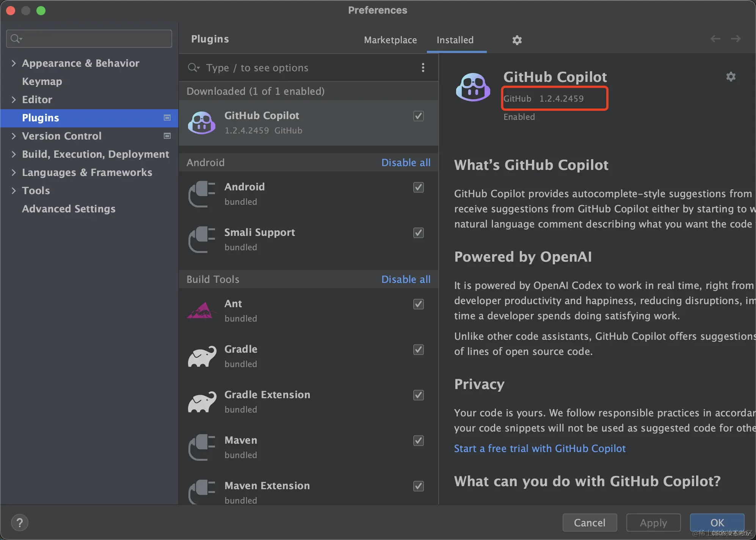Expand the Tools settings category
This screenshot has width=756, height=540.
tap(14, 190)
